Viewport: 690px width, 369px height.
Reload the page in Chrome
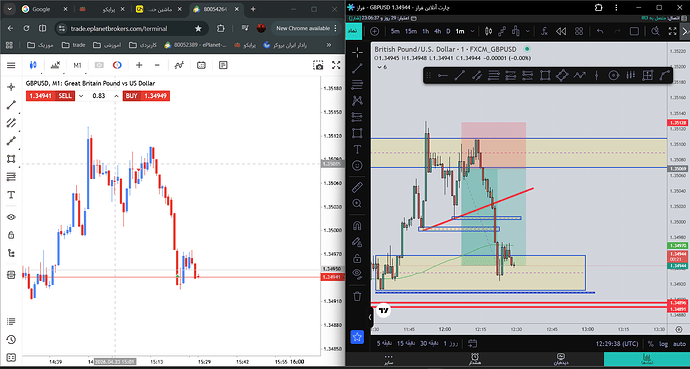26,28
